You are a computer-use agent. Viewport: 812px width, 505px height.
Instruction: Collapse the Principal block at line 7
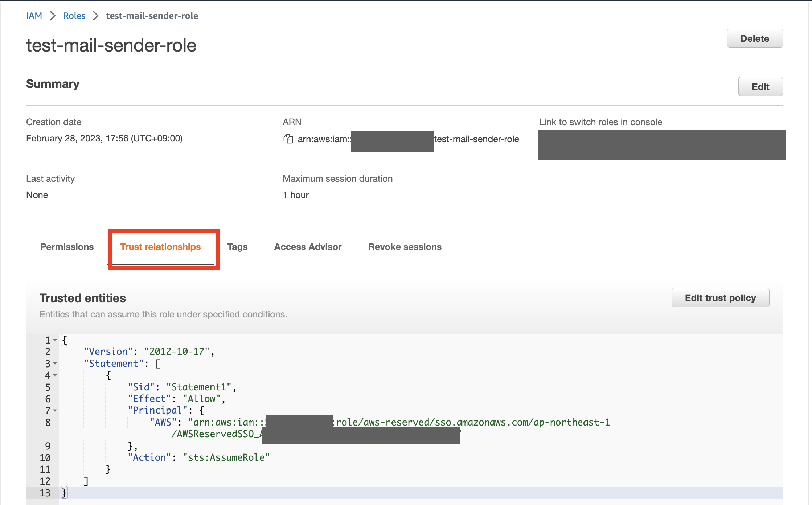click(55, 411)
